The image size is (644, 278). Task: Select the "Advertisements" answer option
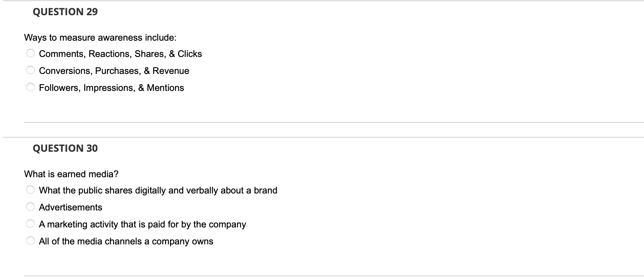30,207
